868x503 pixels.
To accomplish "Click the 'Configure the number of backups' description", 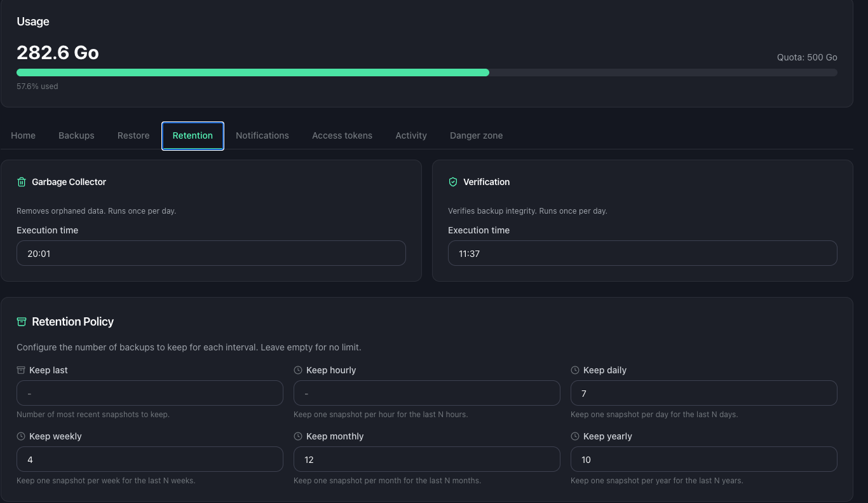I will pyautogui.click(x=189, y=347).
